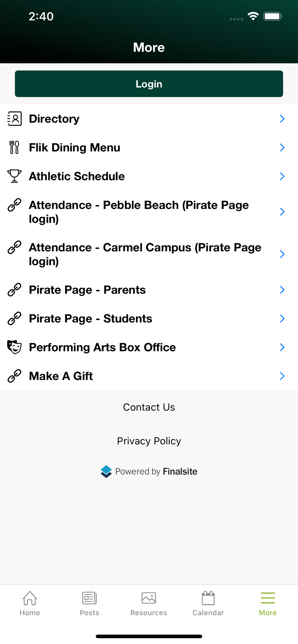Screen dimensions: 298x644
Task: Tap the Athletic Schedule trophy icon
Action: tap(15, 176)
